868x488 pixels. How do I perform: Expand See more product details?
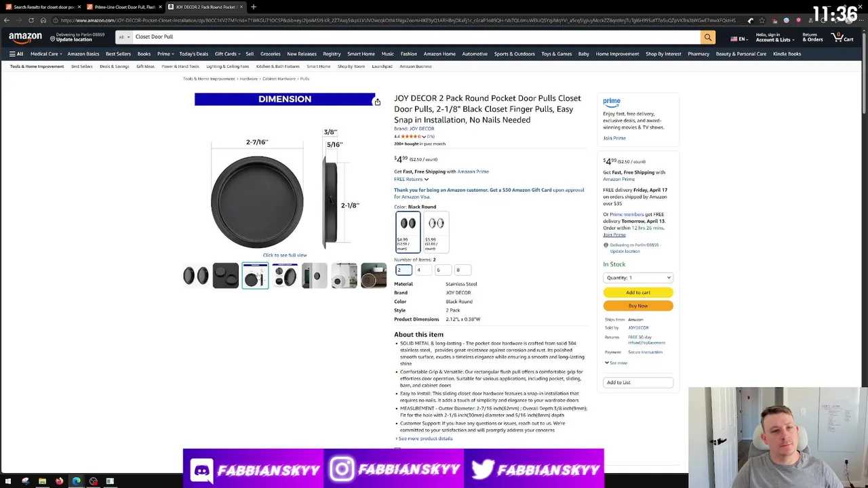click(x=424, y=439)
